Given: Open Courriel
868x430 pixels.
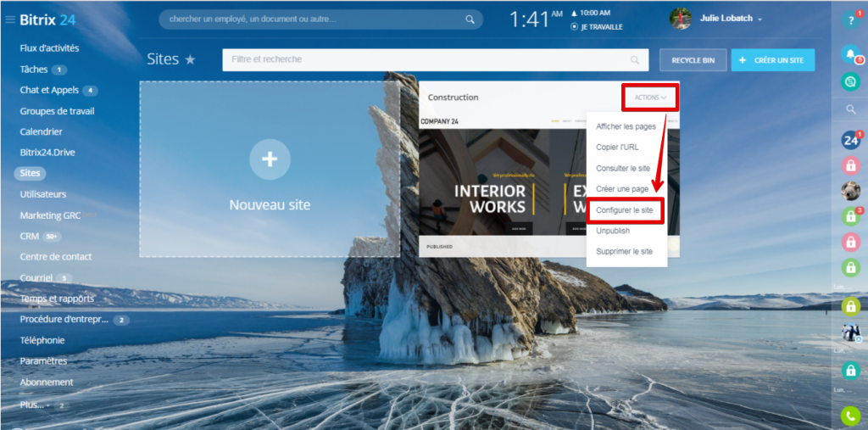Looking at the screenshot, I should [x=36, y=277].
